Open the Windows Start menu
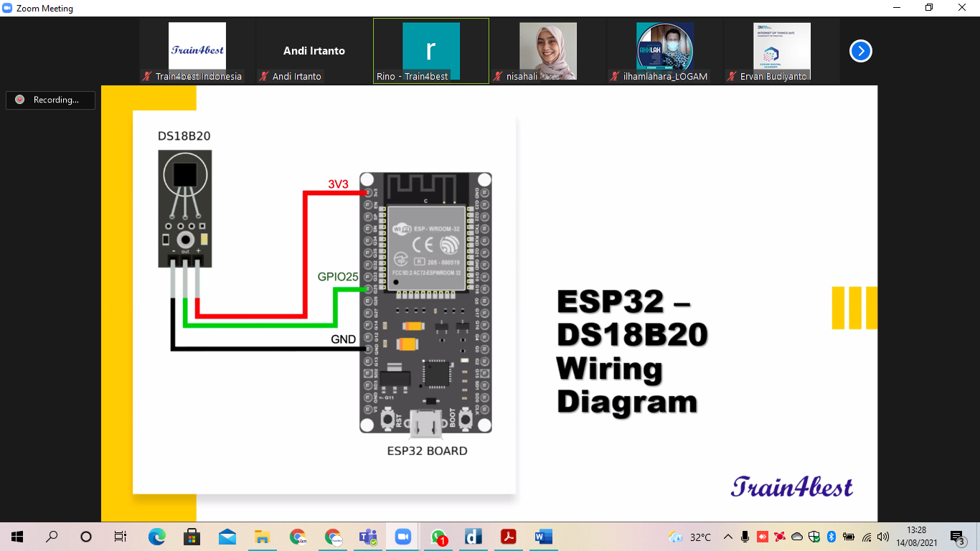The image size is (980, 551). point(17,537)
